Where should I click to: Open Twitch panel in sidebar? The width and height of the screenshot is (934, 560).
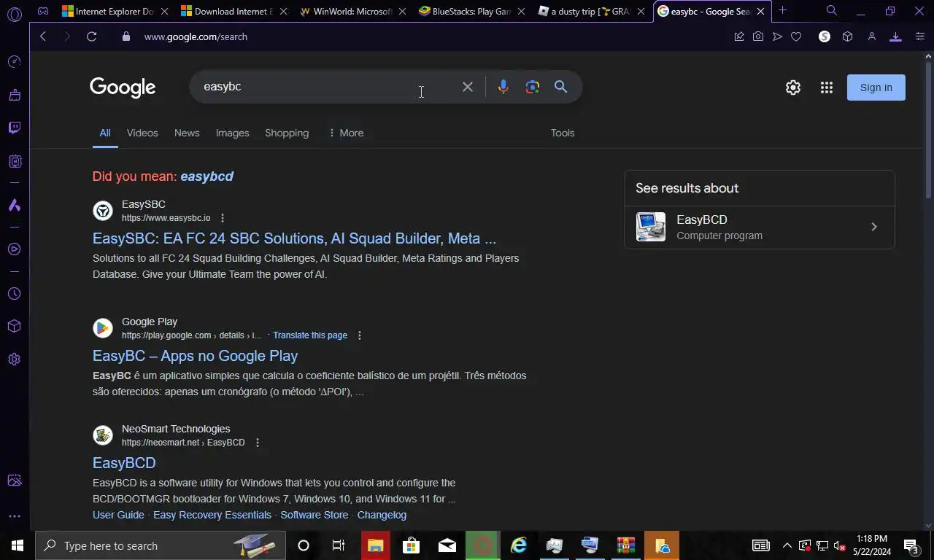click(x=15, y=128)
